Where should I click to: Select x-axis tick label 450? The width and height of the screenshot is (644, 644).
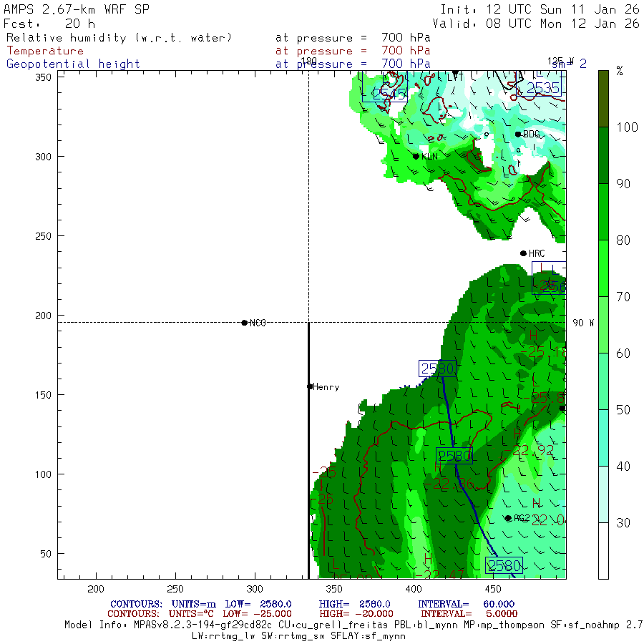(493, 590)
